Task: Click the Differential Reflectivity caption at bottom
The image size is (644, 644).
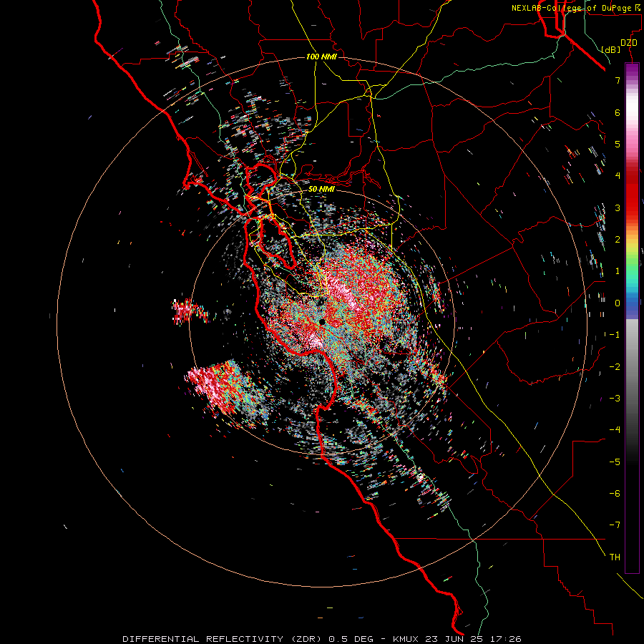Action: click(322, 639)
